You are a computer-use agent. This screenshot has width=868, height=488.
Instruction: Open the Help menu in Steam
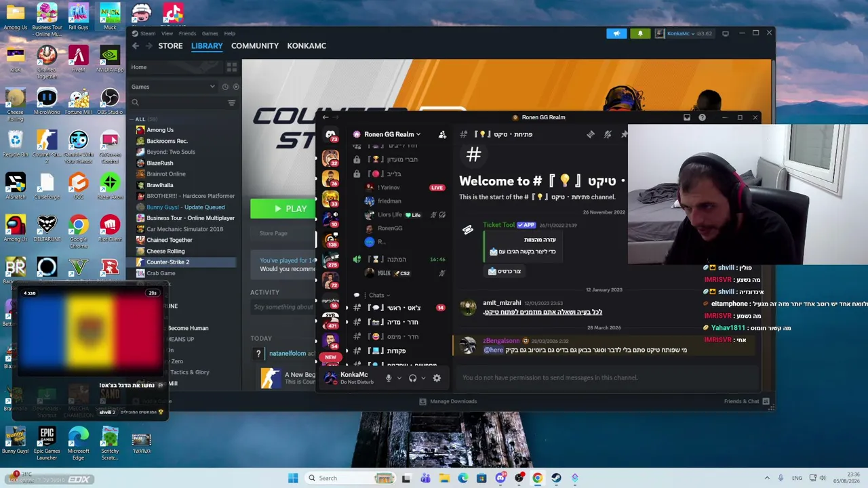click(230, 33)
